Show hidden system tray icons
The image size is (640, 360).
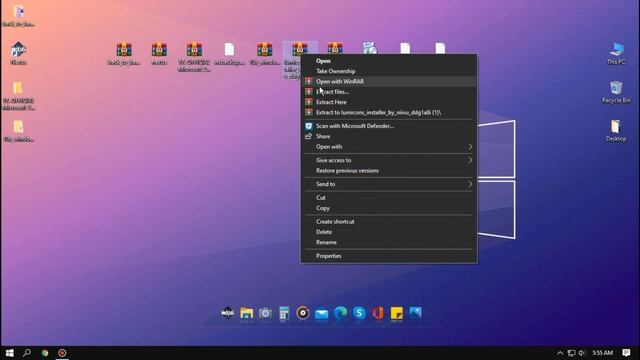point(560,353)
